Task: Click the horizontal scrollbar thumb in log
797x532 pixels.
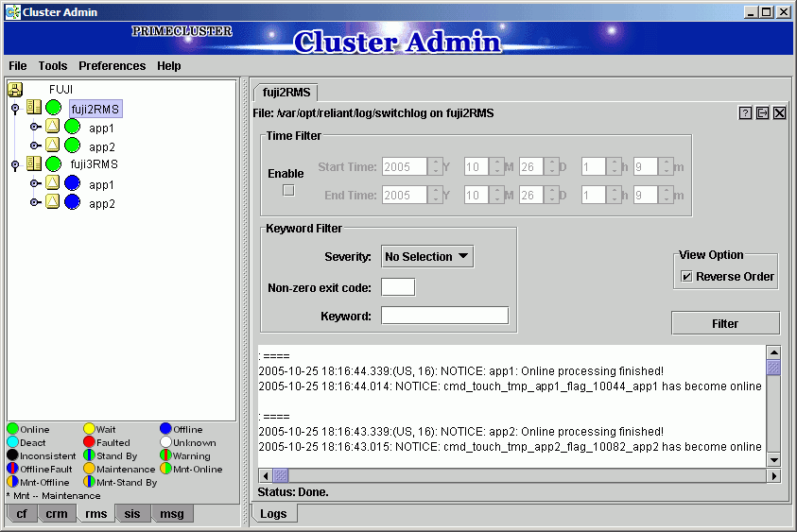Action: point(281,476)
